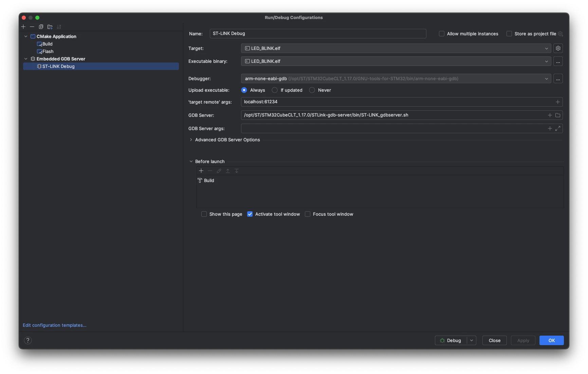Screen dimensions: 588x374
Task: Open Edit configuration templates link
Action: [x=55, y=325]
